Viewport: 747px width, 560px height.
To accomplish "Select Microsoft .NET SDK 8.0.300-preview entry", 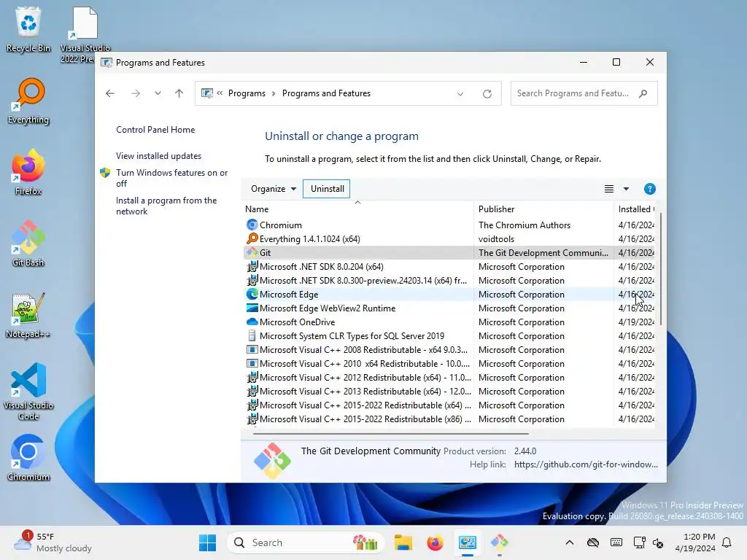I will [x=449, y=280].
